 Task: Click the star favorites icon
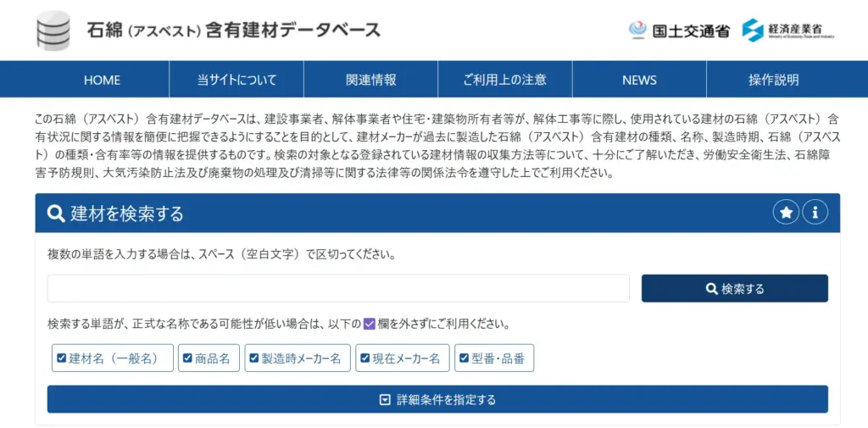[786, 214]
